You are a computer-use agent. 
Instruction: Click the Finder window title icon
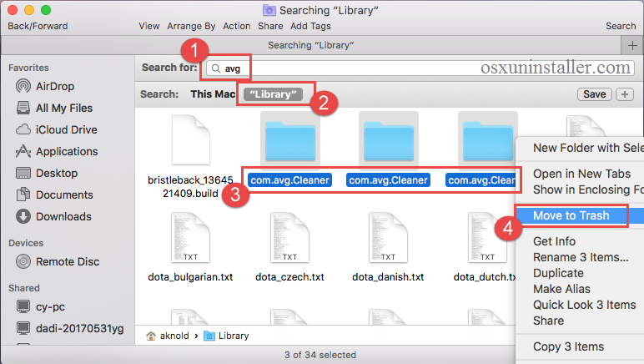tap(269, 10)
